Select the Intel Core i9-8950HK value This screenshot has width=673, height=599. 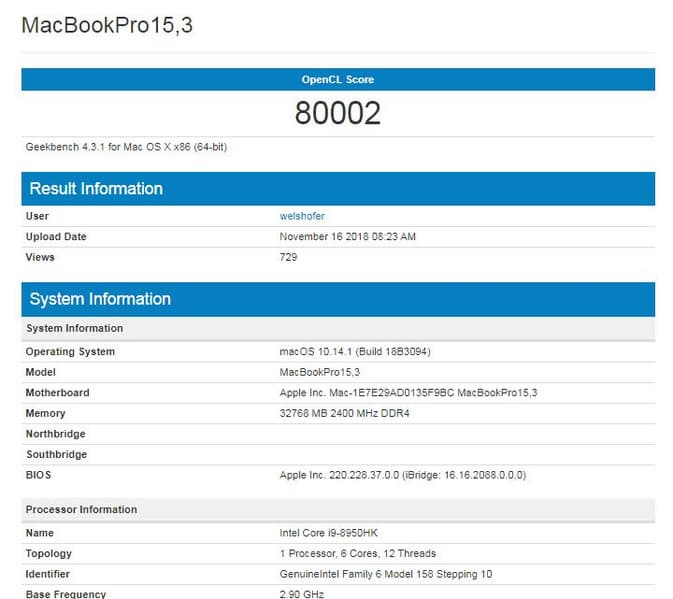328,533
